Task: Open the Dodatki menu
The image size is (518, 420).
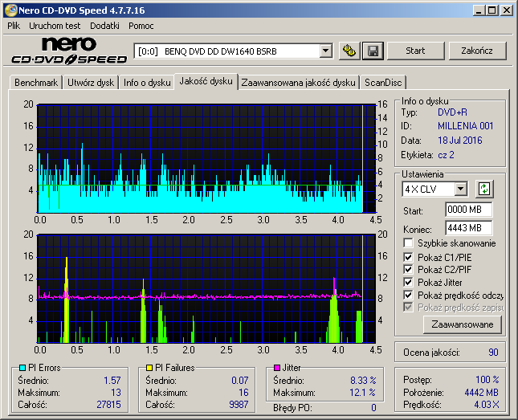Action: pos(104,26)
